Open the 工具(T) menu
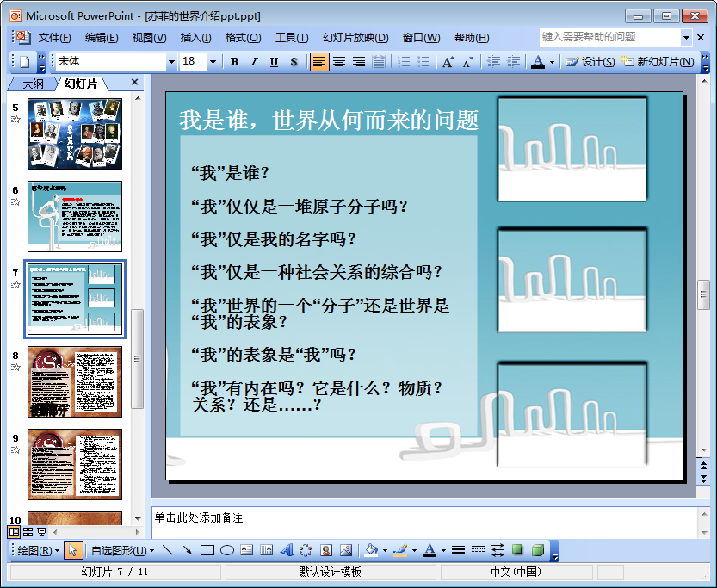717x588 pixels. 292,38
